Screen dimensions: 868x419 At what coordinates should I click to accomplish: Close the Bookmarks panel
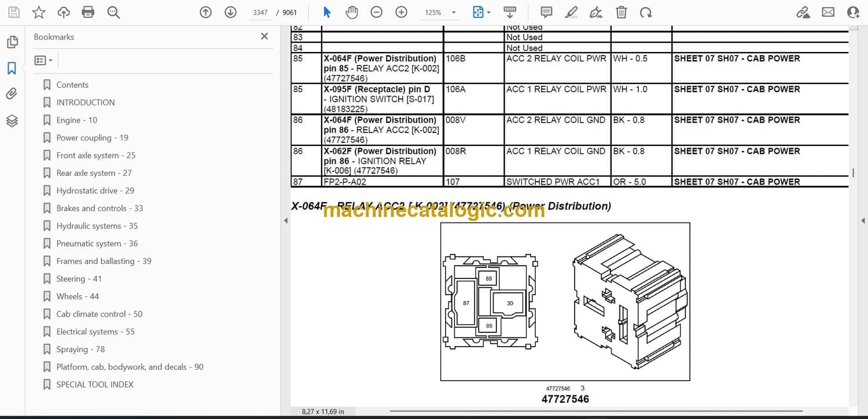(264, 36)
